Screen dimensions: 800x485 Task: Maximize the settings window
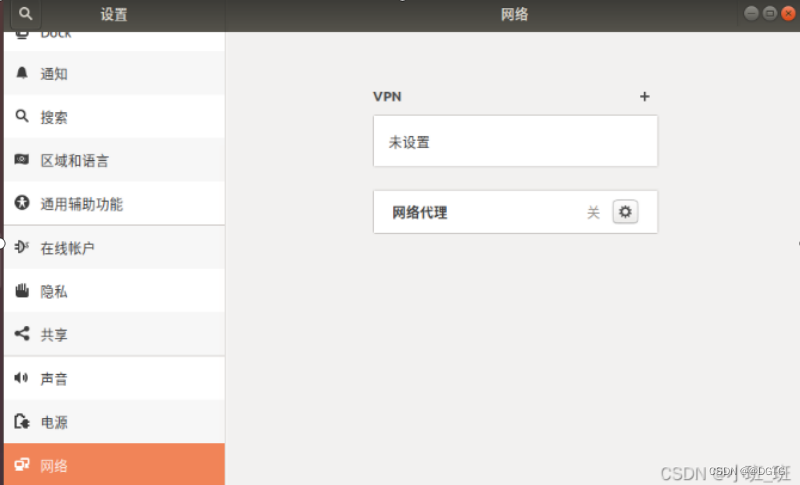[x=769, y=13]
